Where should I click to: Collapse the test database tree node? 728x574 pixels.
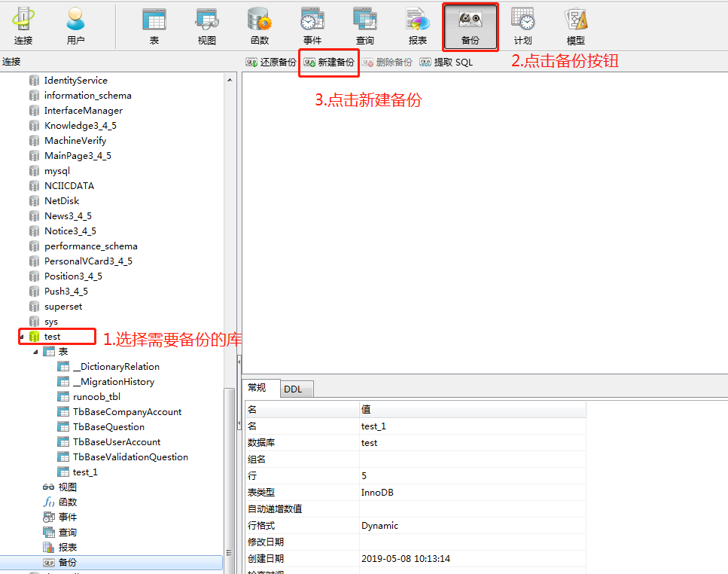point(22,337)
